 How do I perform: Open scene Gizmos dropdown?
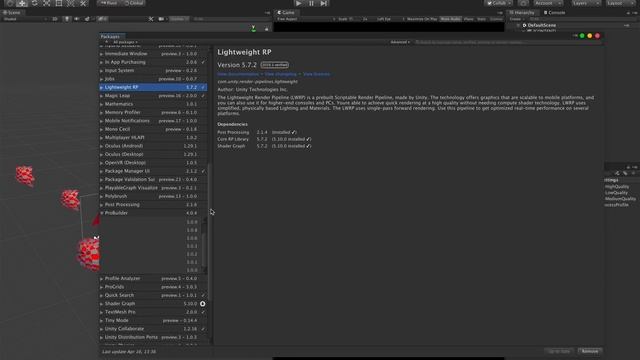click(x=179, y=19)
